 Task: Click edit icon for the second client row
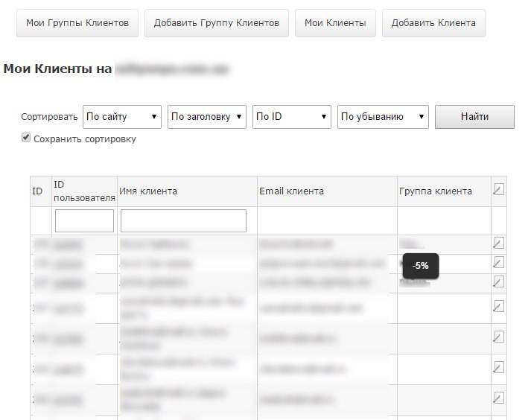pos(498,262)
